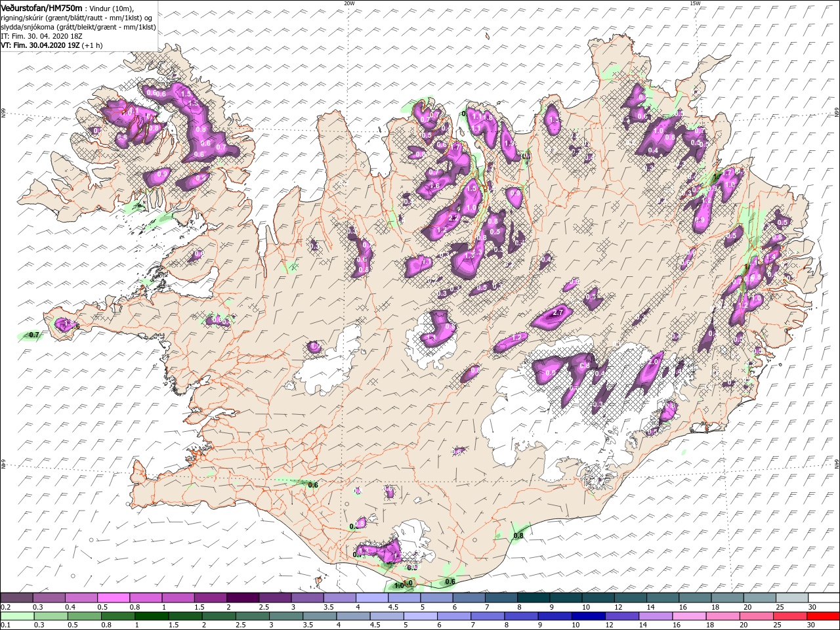The height and width of the screenshot is (630, 840).
Task: Pick the lavender upper legend swatch above 4
Action: tap(371, 598)
